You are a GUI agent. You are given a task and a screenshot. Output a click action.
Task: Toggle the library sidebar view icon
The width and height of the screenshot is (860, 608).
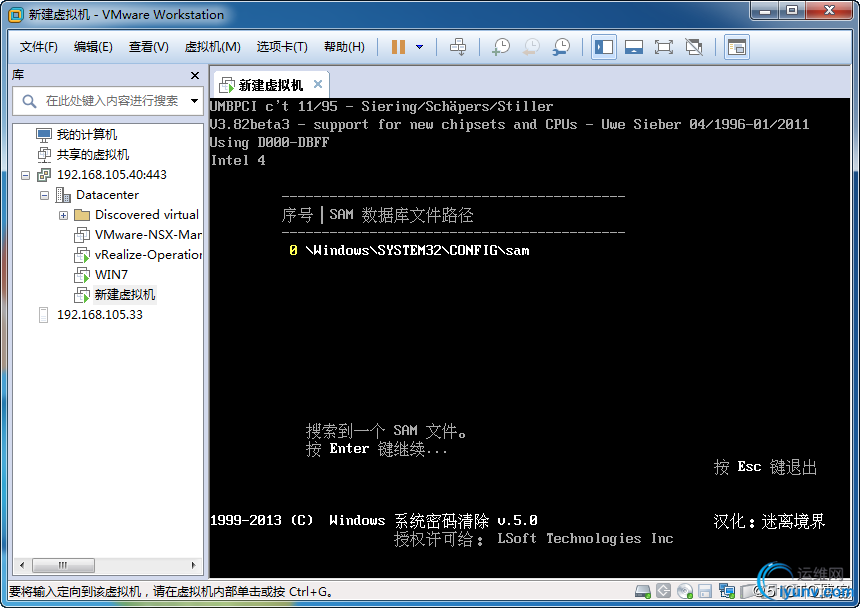(x=604, y=47)
